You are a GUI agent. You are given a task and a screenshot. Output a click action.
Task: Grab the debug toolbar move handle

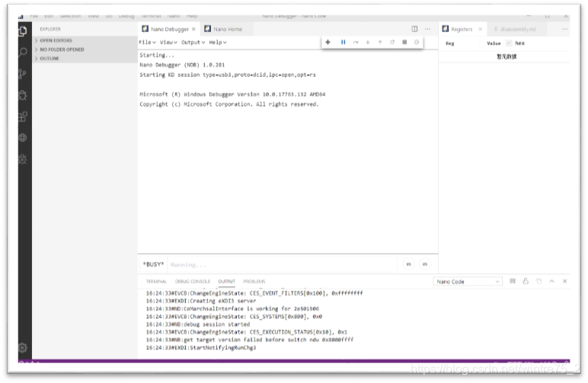tap(328, 43)
